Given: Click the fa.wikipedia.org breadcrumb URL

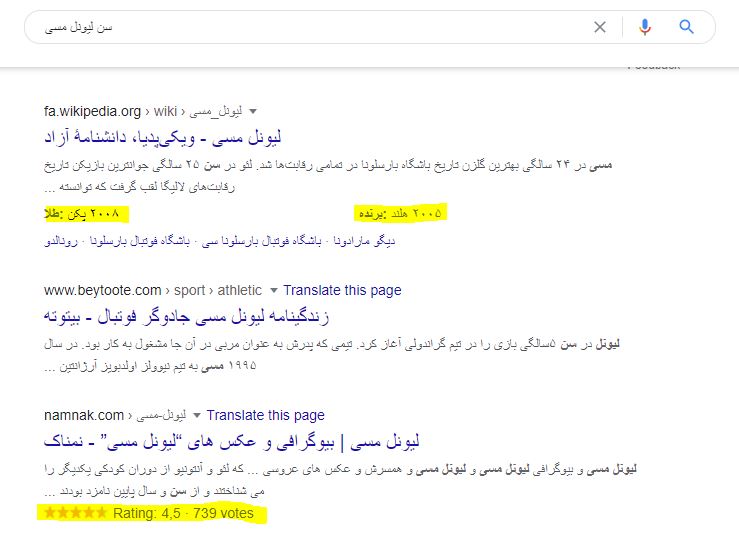Looking at the screenshot, I should [x=143, y=112].
